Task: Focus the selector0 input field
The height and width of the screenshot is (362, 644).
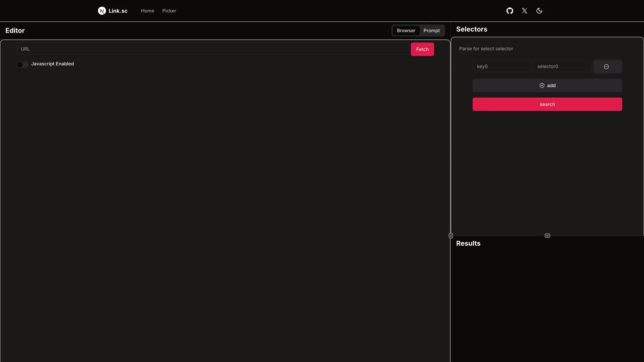Action: (562, 66)
